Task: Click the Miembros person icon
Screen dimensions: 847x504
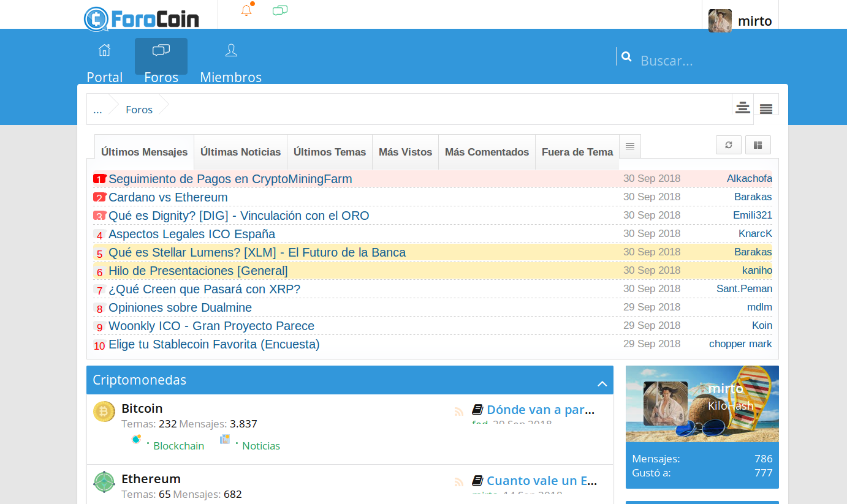Action: 231,50
